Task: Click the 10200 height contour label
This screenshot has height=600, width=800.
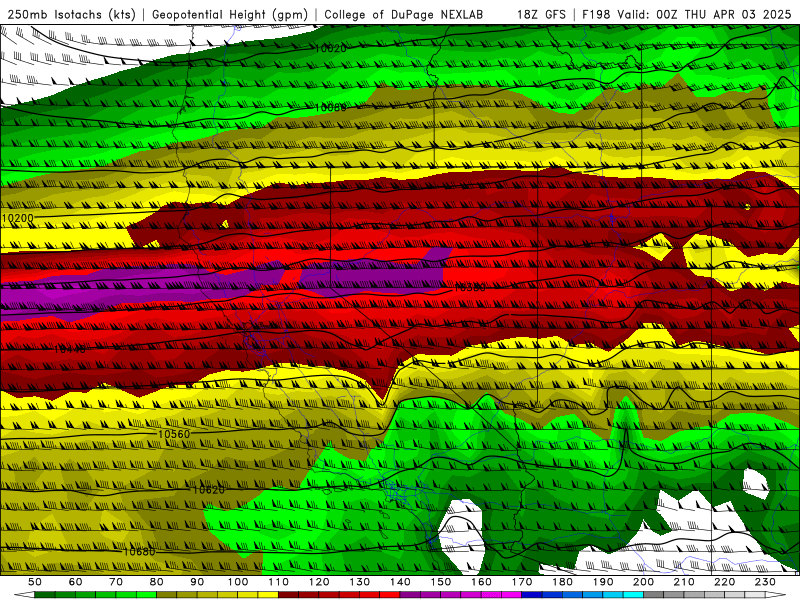Action: click(17, 218)
